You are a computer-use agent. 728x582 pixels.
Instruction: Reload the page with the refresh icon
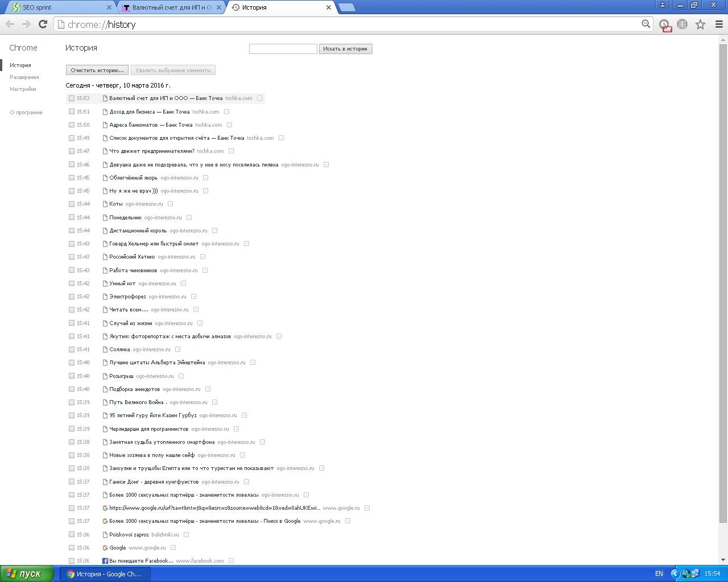pyautogui.click(x=43, y=24)
